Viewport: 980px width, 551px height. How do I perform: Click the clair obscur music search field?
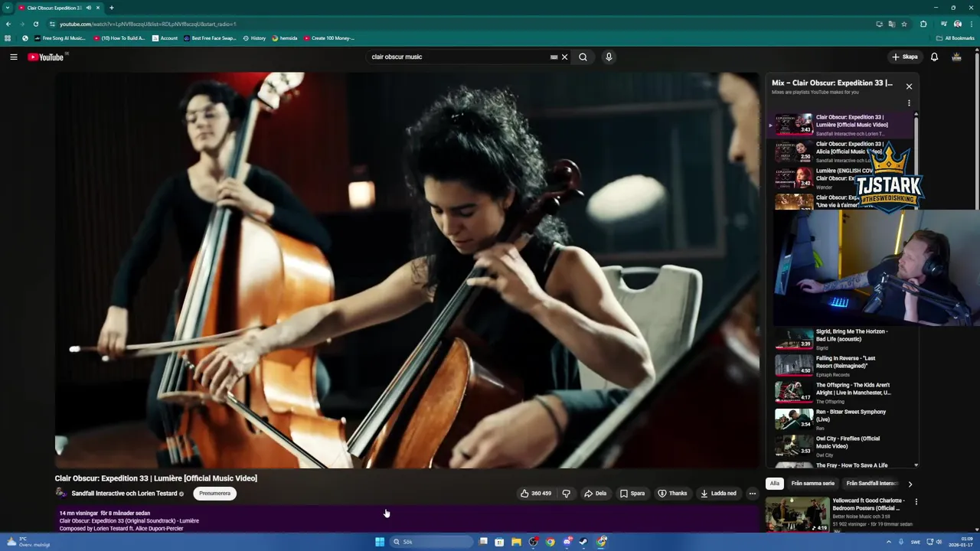(458, 57)
